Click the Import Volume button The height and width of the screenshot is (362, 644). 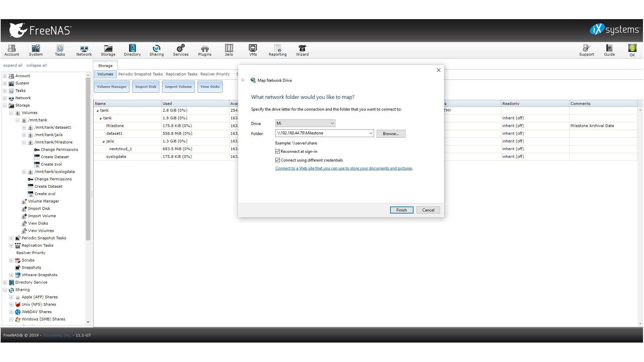coord(178,86)
